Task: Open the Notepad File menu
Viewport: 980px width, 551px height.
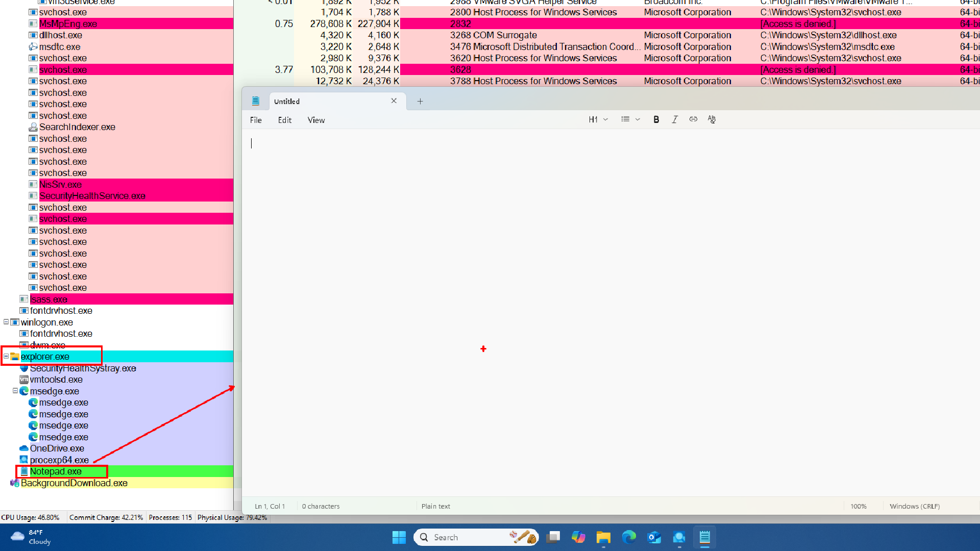Action: (x=256, y=120)
